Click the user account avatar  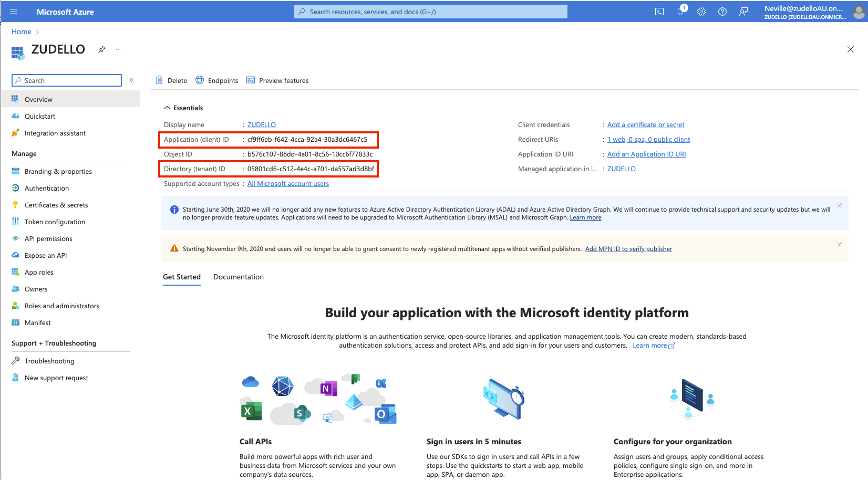[x=859, y=12]
